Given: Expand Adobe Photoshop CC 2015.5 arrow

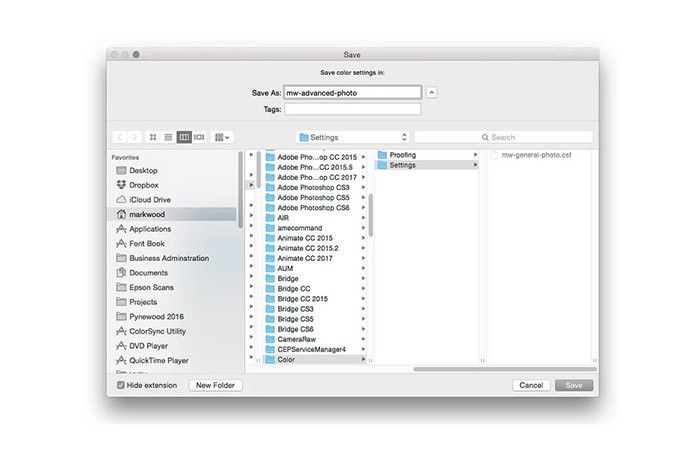Looking at the screenshot, I should coord(363,167).
